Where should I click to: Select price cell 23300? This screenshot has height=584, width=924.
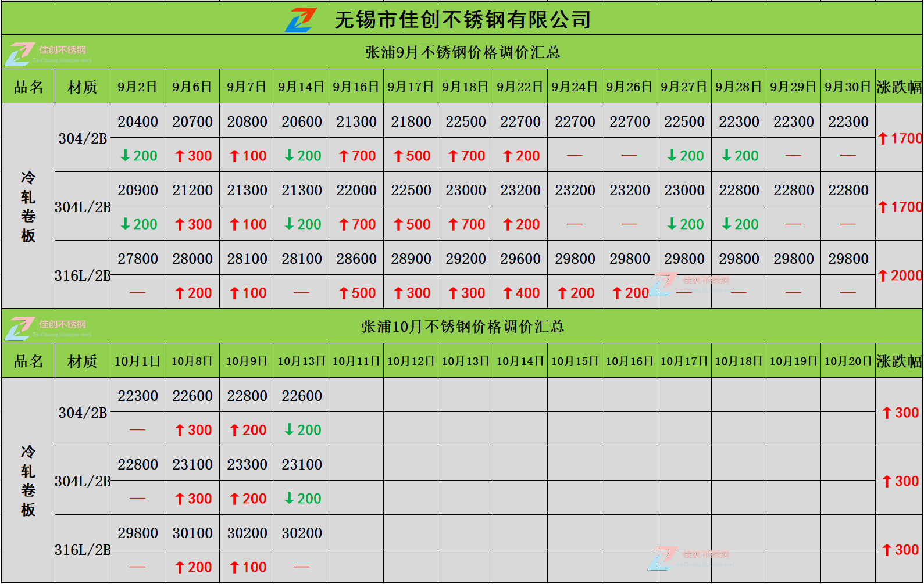(x=247, y=464)
